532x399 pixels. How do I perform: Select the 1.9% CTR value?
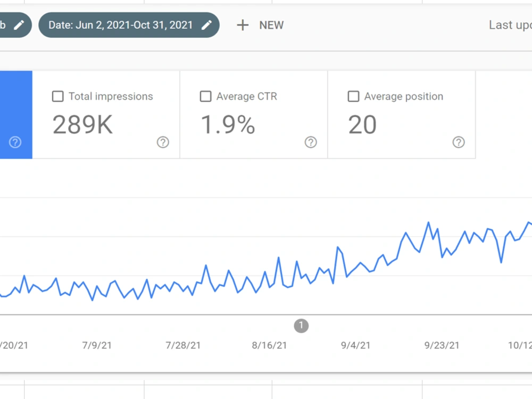[x=228, y=125]
